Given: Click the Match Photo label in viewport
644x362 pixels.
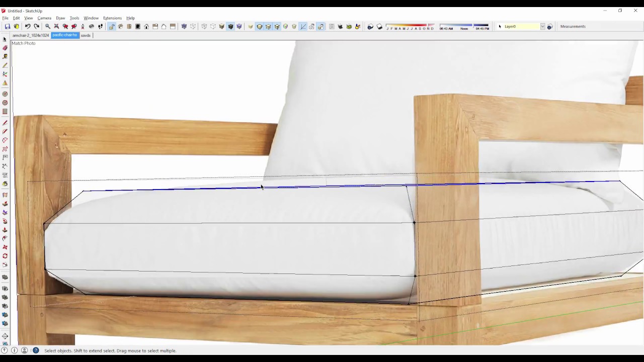Looking at the screenshot, I should 24,43.
